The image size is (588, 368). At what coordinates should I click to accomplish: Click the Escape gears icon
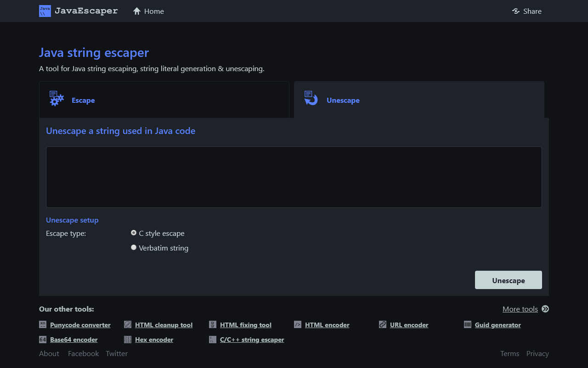tap(57, 98)
